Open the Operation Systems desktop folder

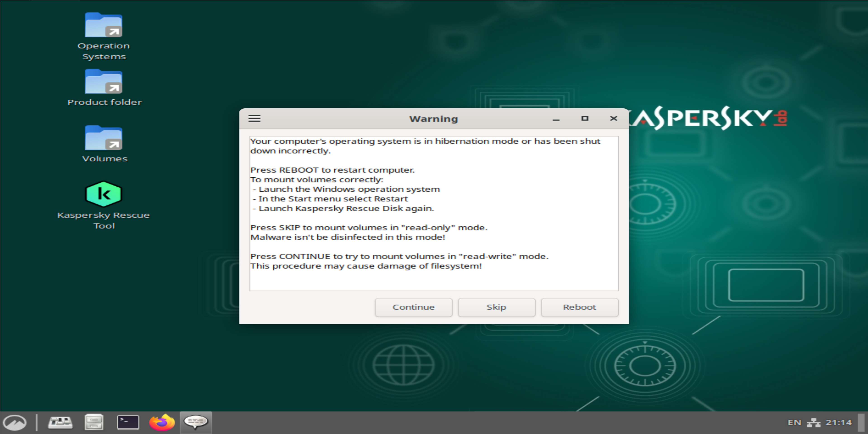pos(104,25)
